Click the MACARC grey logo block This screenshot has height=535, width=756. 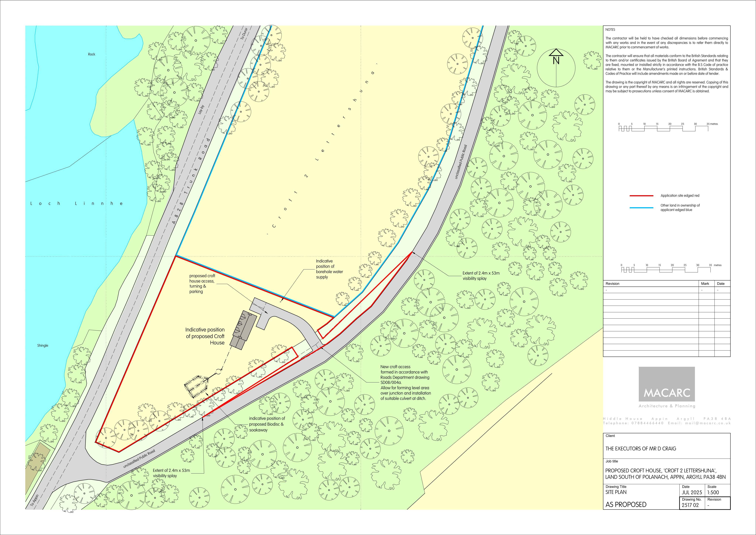tap(667, 384)
